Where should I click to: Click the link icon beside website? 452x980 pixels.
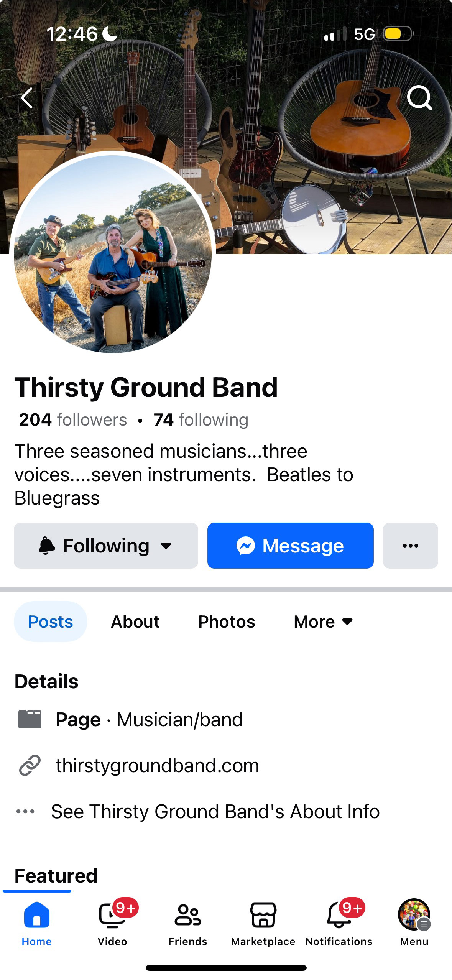coord(30,765)
